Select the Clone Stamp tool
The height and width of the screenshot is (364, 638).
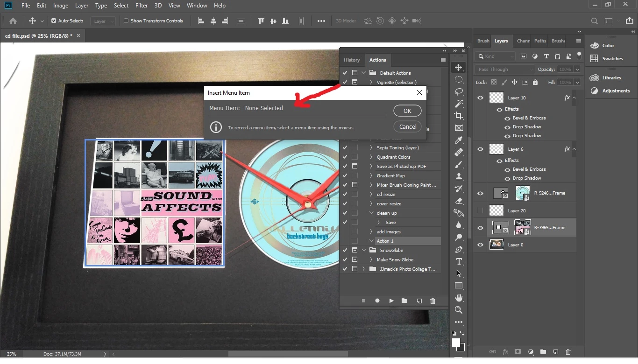coord(459,176)
